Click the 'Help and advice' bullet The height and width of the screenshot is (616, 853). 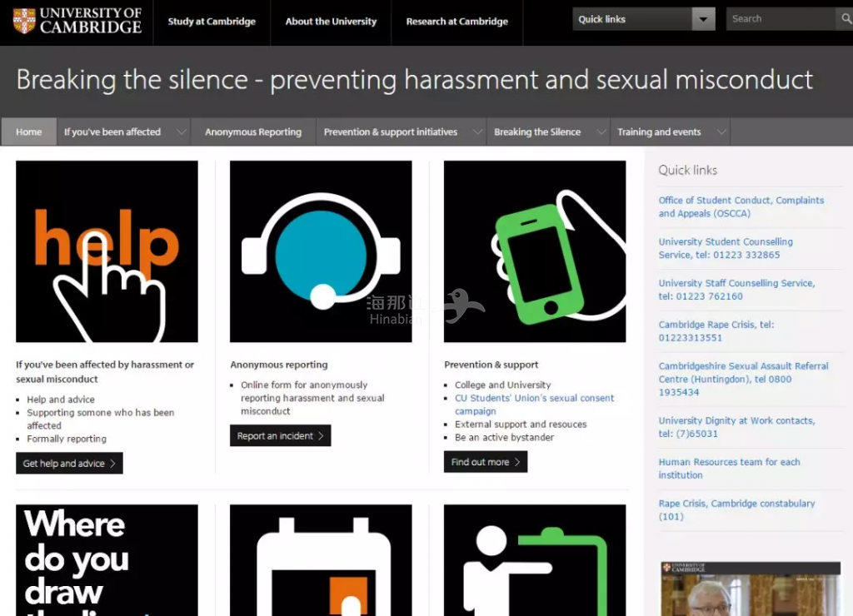(x=60, y=399)
